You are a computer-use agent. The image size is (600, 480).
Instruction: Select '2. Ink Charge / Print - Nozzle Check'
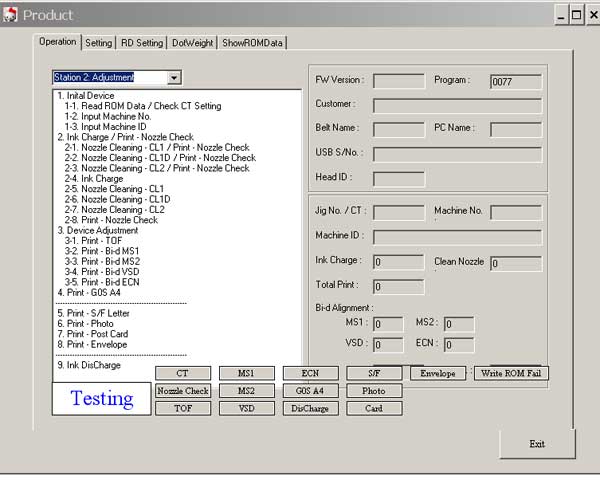click(x=126, y=137)
